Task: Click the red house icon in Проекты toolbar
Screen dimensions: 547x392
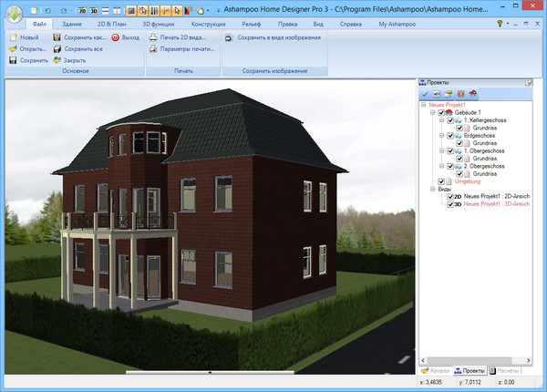Action: click(x=473, y=94)
